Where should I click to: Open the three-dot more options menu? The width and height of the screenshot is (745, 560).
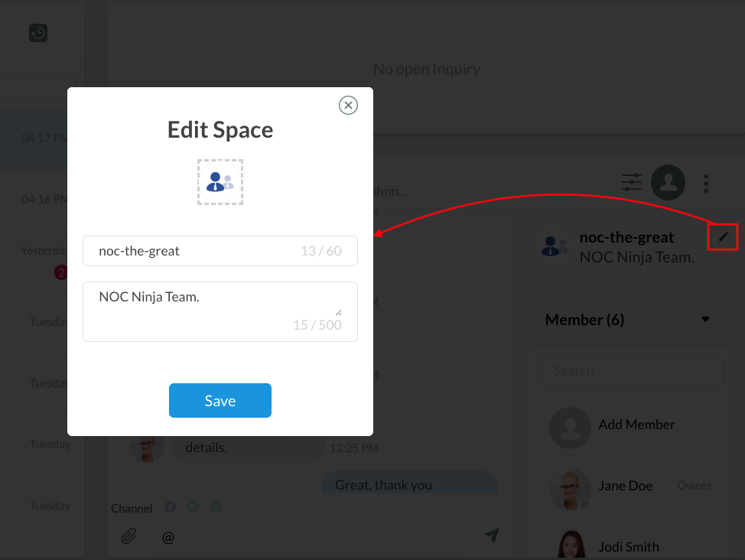[706, 183]
